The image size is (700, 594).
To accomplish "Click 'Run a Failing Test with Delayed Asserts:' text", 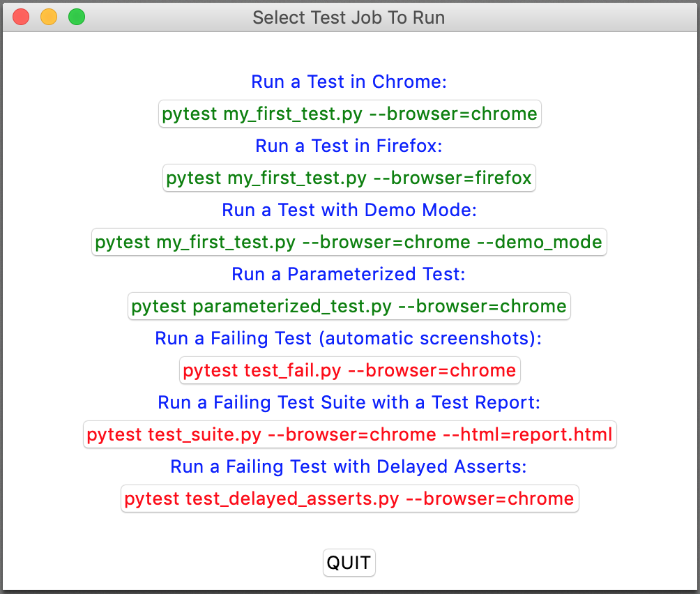I will coord(348,466).
